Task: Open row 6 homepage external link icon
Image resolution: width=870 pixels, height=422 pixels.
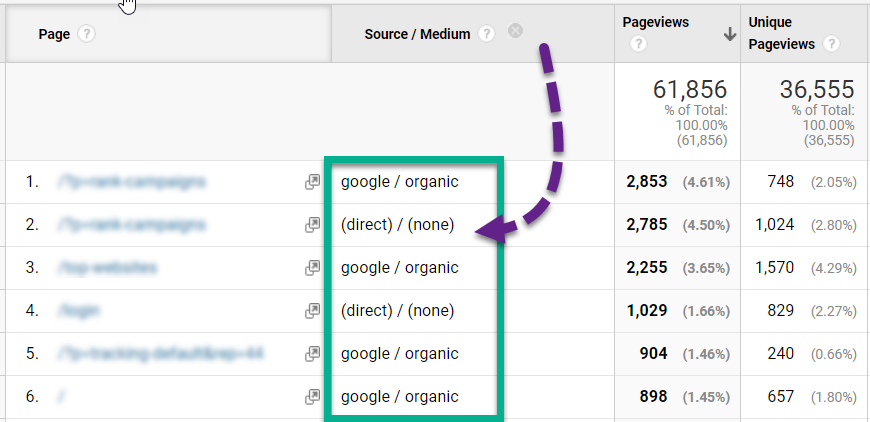Action: pyautogui.click(x=312, y=397)
